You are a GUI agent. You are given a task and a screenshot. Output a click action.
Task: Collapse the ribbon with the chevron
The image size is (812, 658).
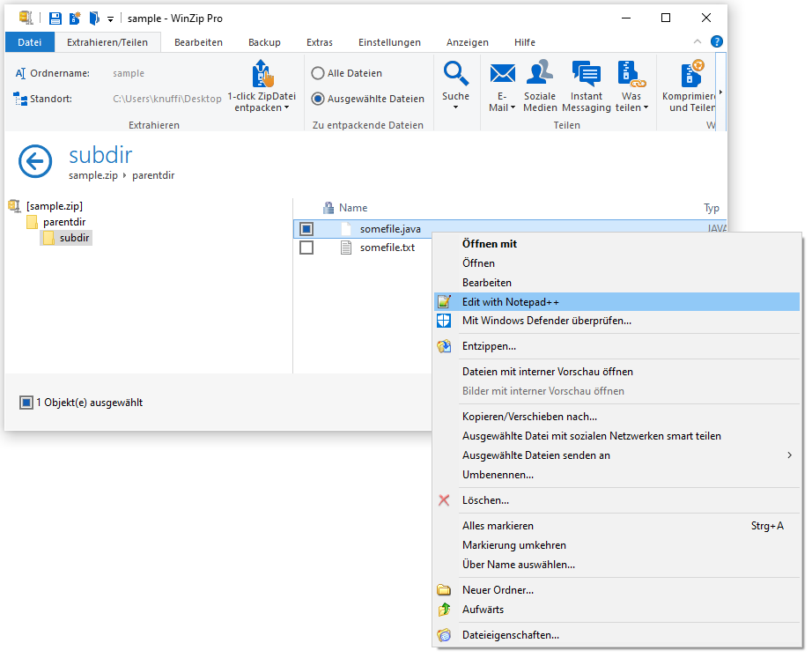(697, 41)
